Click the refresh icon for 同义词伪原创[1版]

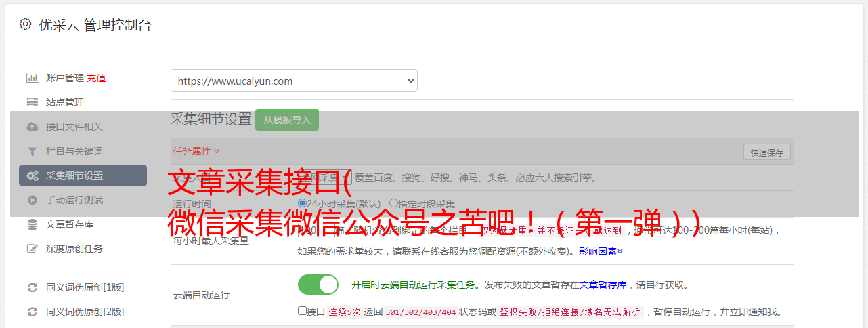(32, 287)
